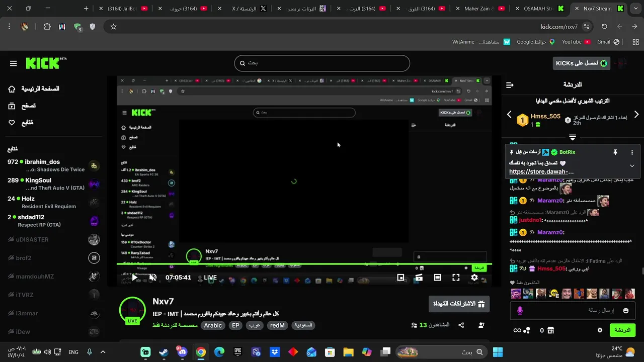Screen dimensions: 644x362
Task: Open iTVRZ offline channel
Action: (53, 295)
